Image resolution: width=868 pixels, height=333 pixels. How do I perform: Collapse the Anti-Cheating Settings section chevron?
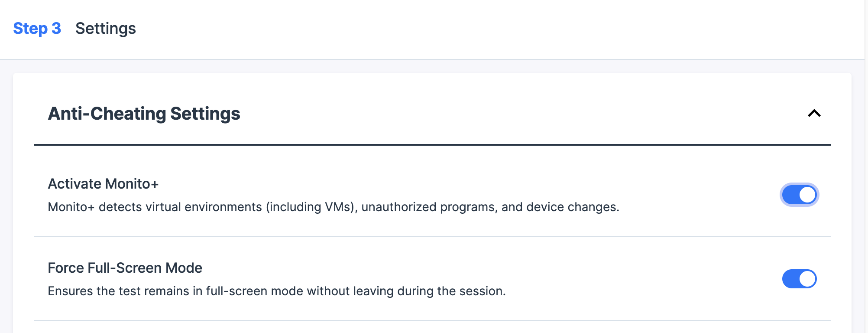[x=814, y=113]
